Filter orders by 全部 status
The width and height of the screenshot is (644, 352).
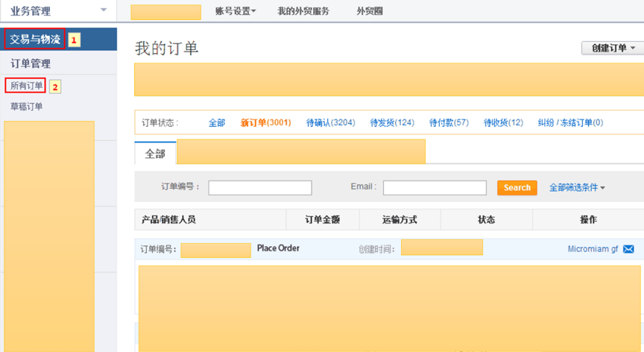216,122
